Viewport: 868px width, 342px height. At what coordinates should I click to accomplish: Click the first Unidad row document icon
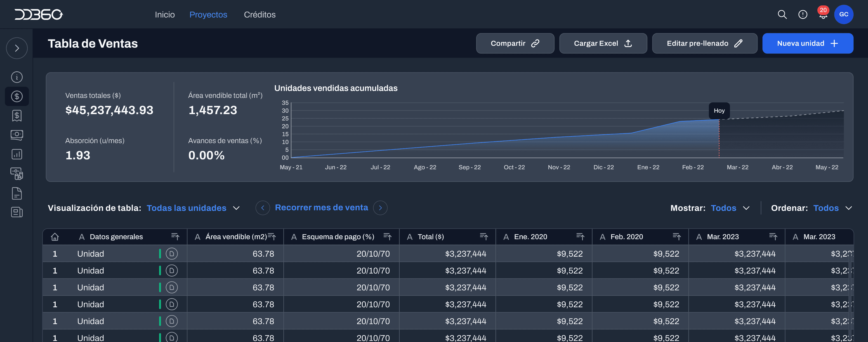click(x=172, y=253)
